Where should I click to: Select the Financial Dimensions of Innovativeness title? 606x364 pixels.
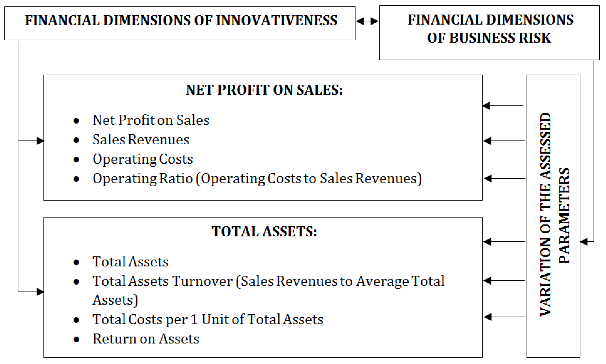[x=181, y=20]
